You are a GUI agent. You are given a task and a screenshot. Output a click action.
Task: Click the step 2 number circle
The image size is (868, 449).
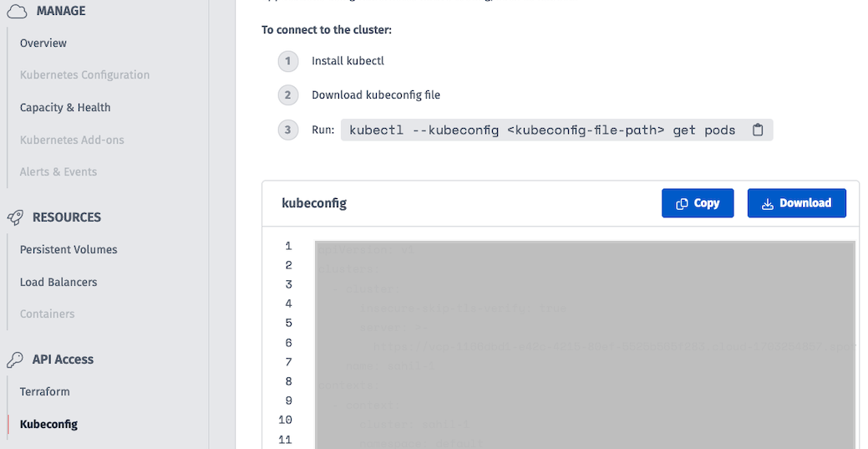point(288,94)
